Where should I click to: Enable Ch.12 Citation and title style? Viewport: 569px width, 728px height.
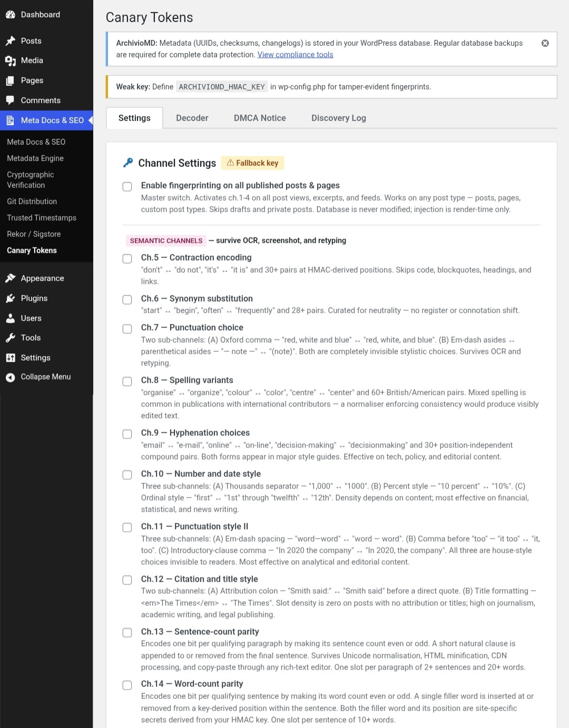click(x=127, y=580)
